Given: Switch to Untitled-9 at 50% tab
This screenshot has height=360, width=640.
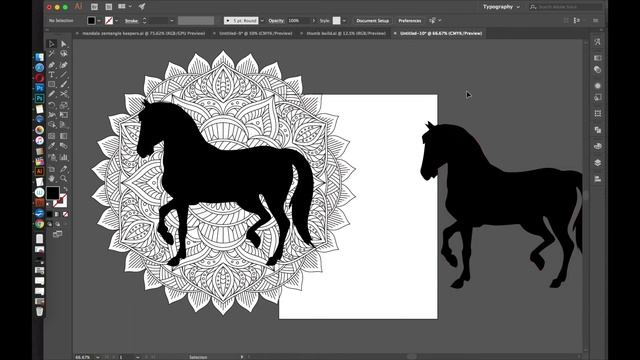Looking at the screenshot, I should click(x=256, y=33).
